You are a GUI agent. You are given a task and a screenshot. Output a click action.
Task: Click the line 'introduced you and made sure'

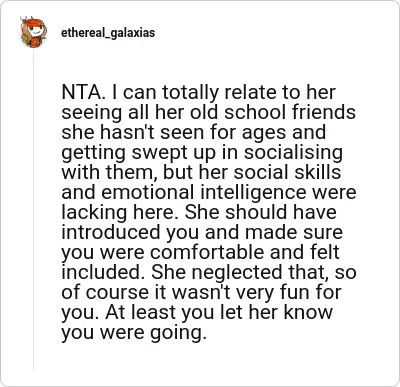[202, 233]
